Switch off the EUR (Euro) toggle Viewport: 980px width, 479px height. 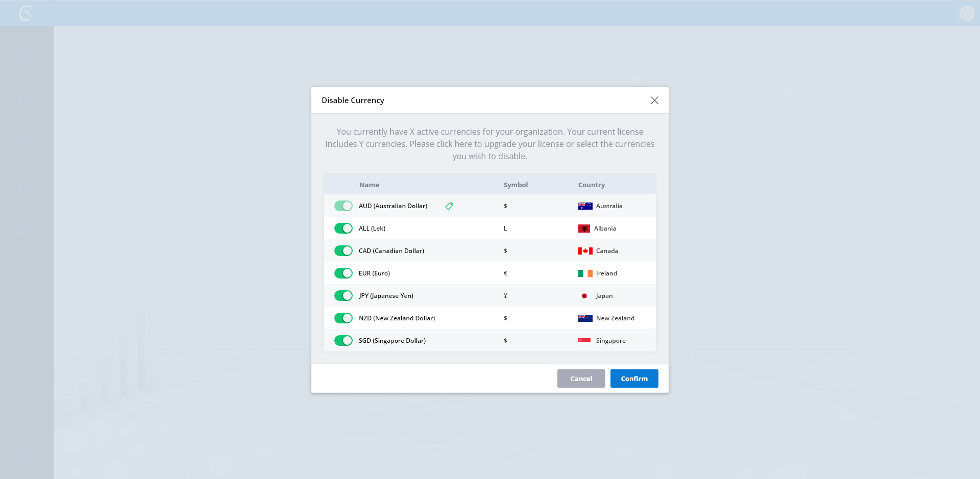click(344, 273)
